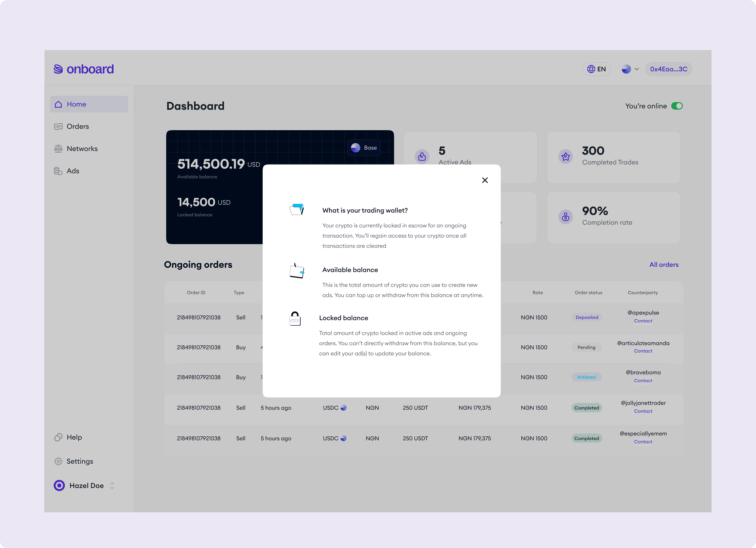Click the 0x4Eaa...3C wallet address
Screen dimensions: 756x548
(x=669, y=69)
